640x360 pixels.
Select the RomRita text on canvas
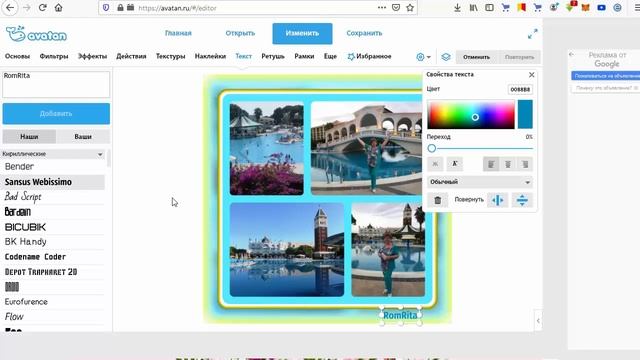point(400,316)
